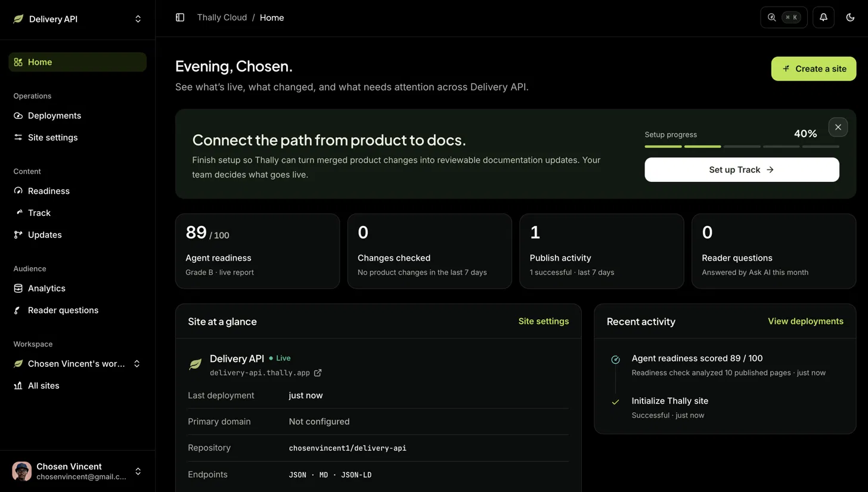Click Agent readiness scored 89 / 100 activity

pos(697,358)
